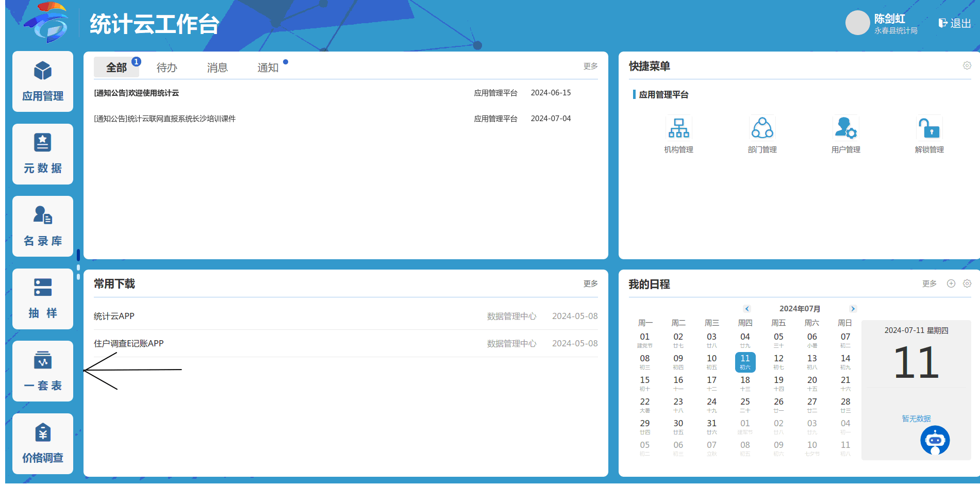Viewport: 980px width, 485px height.
Task: Click the 2024年07月 month title
Action: pyautogui.click(x=800, y=309)
